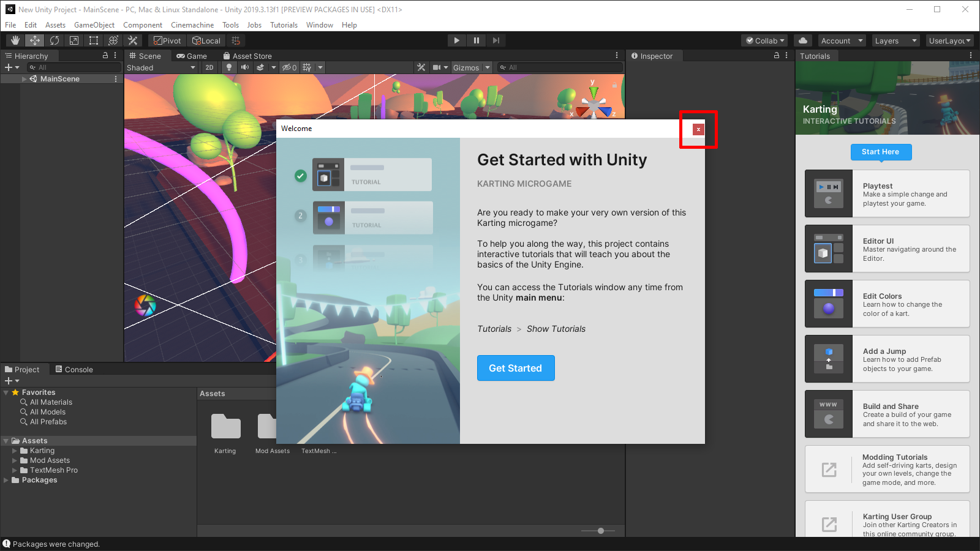Mute scene audio in the Scene view
Screen dimensions: 980x551
click(x=245, y=67)
